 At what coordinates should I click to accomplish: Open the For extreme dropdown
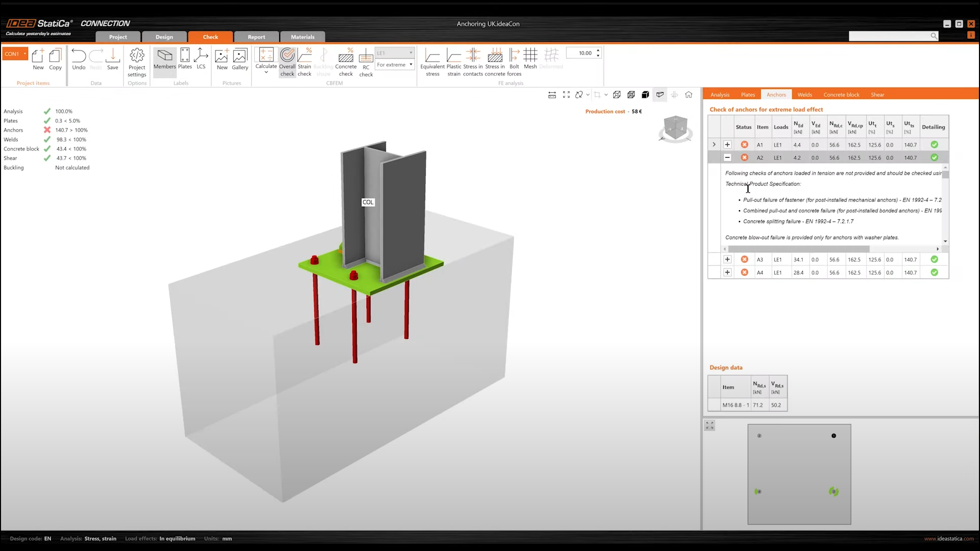point(395,65)
